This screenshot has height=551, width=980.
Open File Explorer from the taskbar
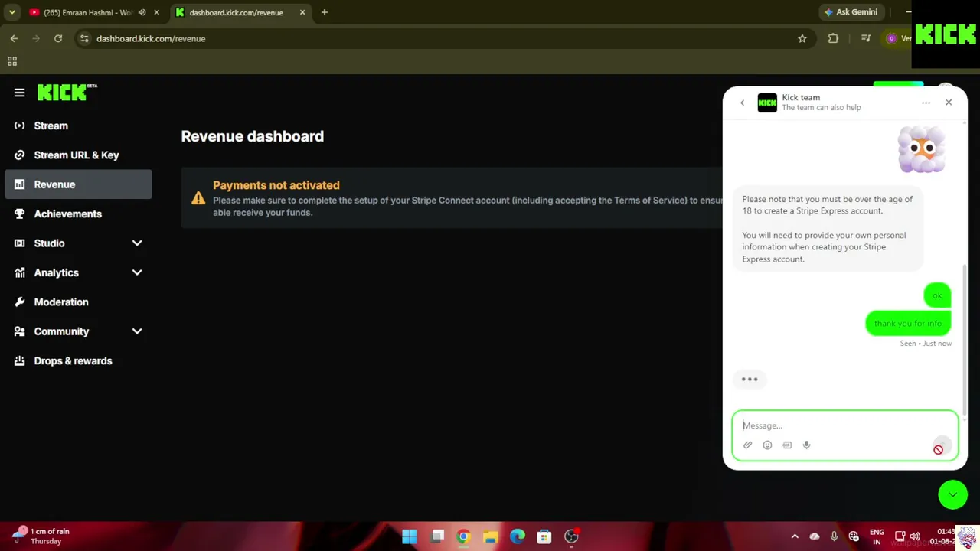point(491,536)
